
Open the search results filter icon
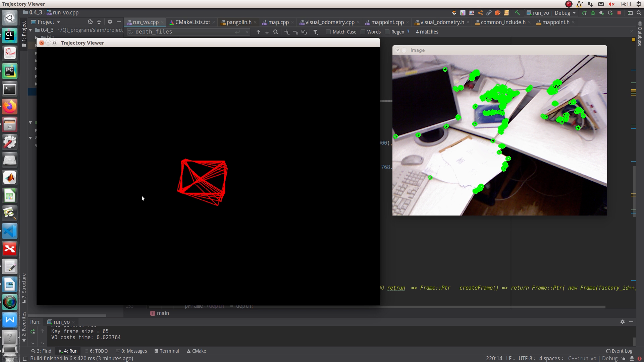pos(316,32)
